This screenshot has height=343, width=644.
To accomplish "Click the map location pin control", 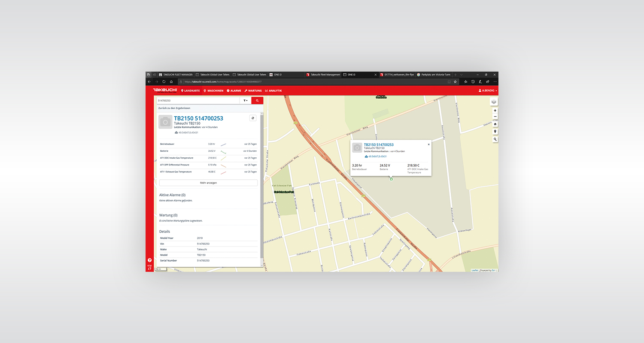I will pyautogui.click(x=495, y=132).
